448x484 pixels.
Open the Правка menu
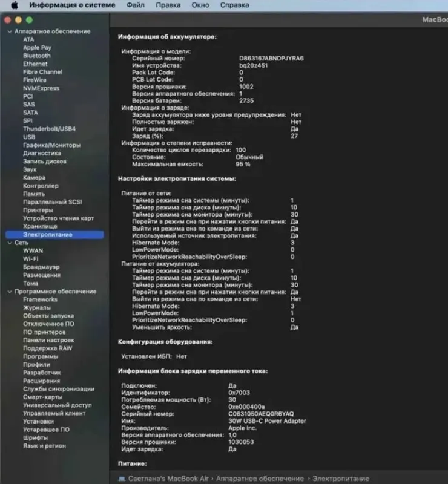pos(168,5)
